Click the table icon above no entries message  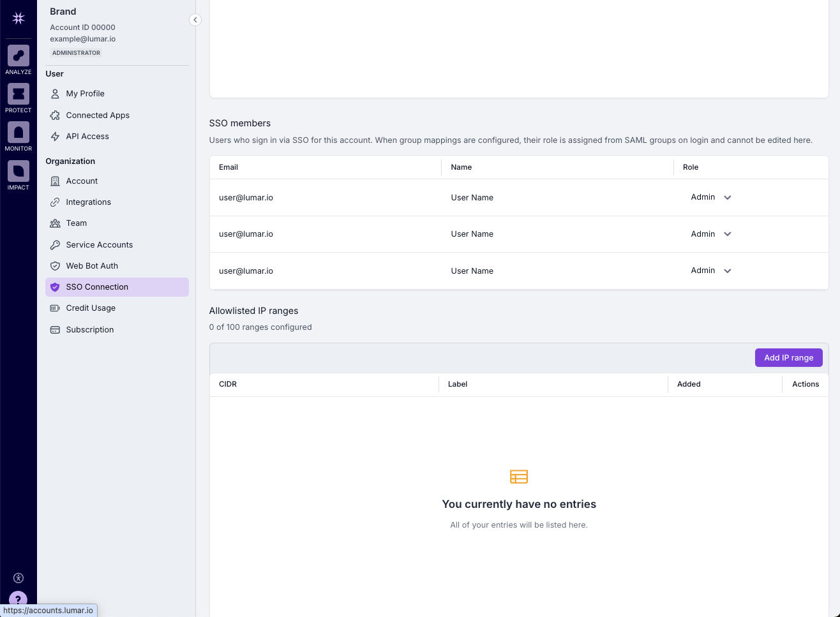[519, 477]
